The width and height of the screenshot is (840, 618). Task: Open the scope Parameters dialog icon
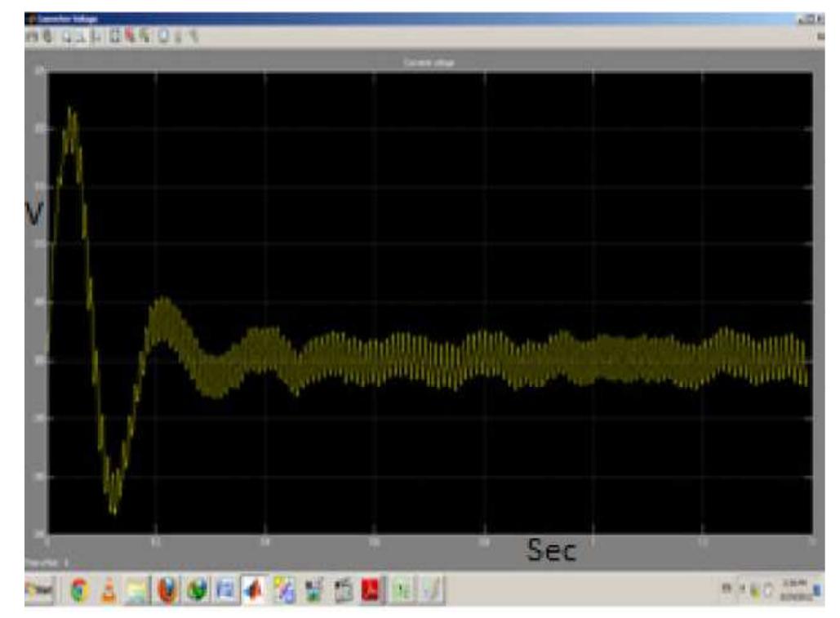tap(47, 36)
